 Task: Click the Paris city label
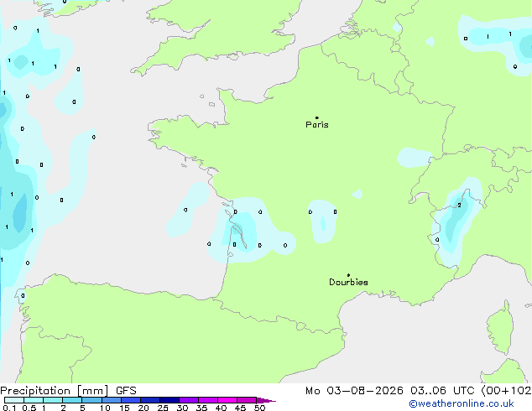click(x=317, y=124)
